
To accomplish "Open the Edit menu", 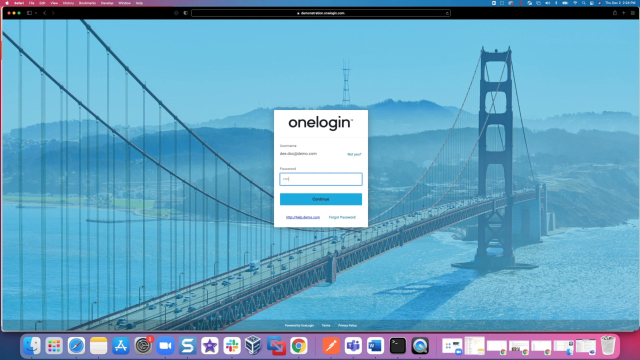I will [x=42, y=3].
